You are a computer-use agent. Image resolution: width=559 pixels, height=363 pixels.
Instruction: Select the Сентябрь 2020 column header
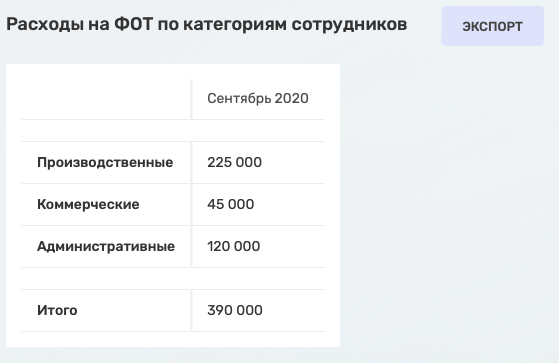click(x=258, y=98)
